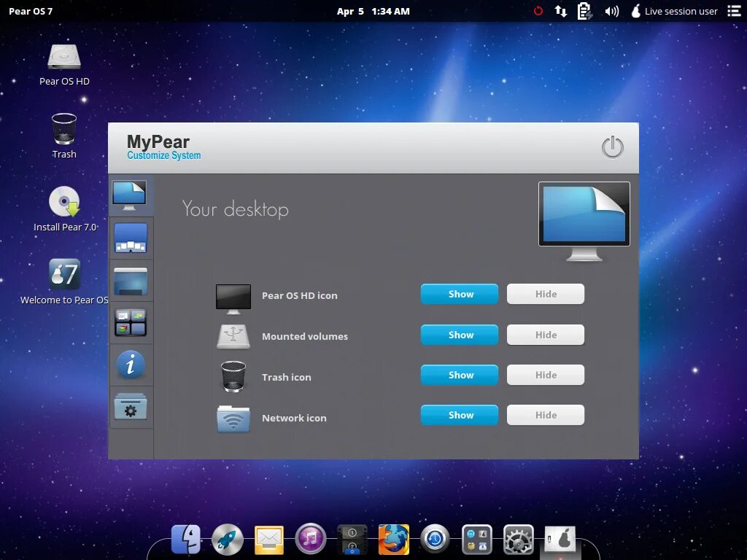Viewport: 747px width, 560px height.
Task: Open MyPear pear icon in dock
Action: tap(560, 540)
